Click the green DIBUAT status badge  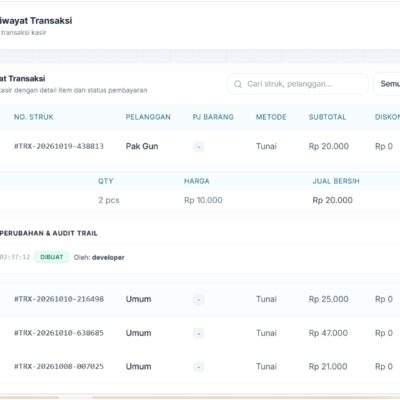click(52, 257)
